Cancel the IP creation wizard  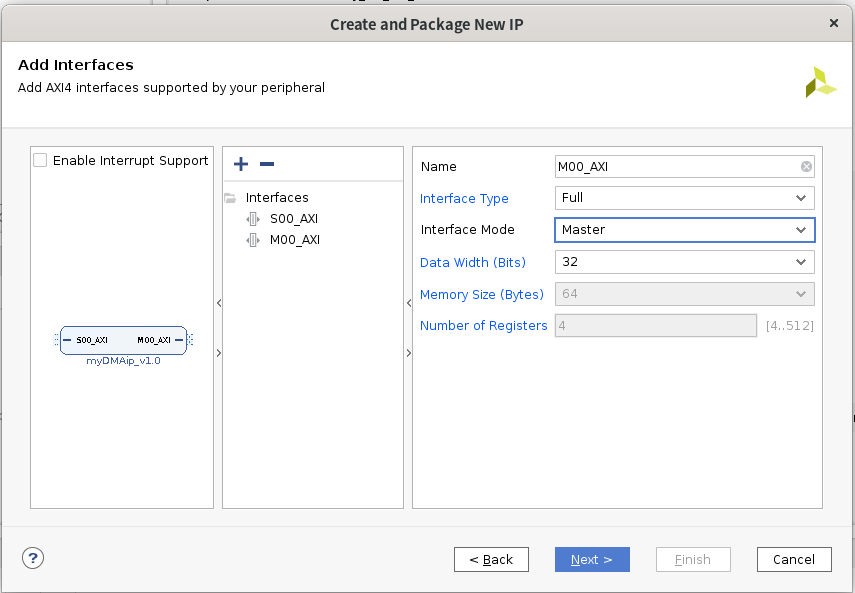(794, 559)
